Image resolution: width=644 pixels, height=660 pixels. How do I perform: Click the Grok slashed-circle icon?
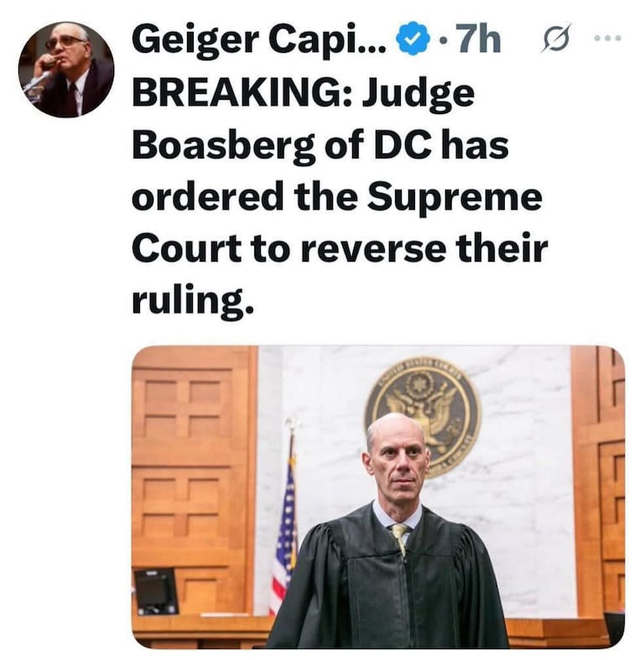point(557,39)
